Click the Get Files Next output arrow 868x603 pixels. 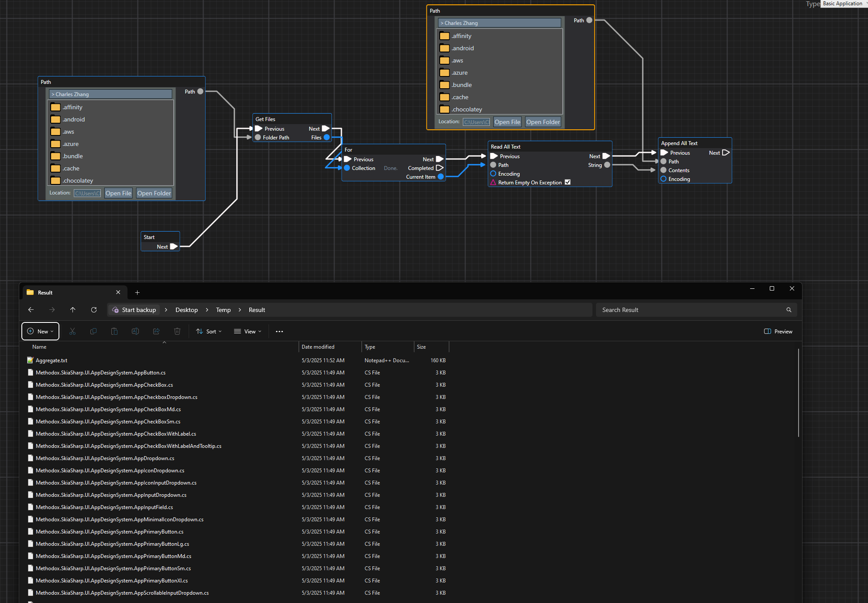tap(326, 128)
